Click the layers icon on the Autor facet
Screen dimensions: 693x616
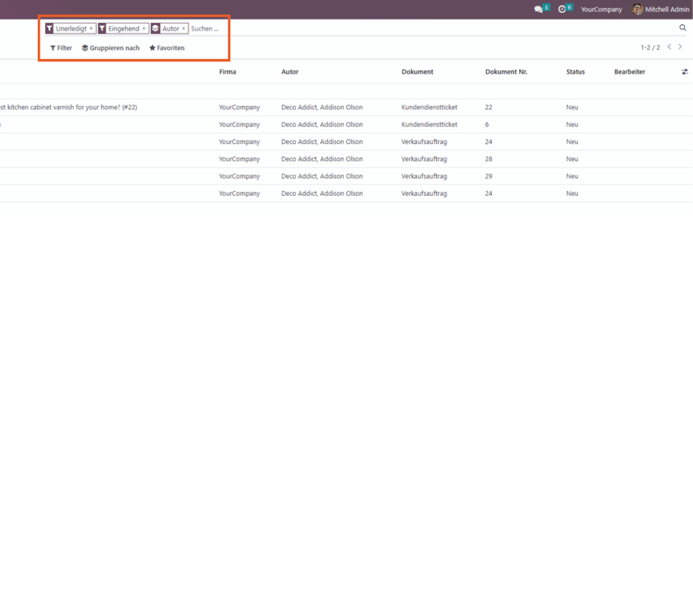click(x=155, y=28)
